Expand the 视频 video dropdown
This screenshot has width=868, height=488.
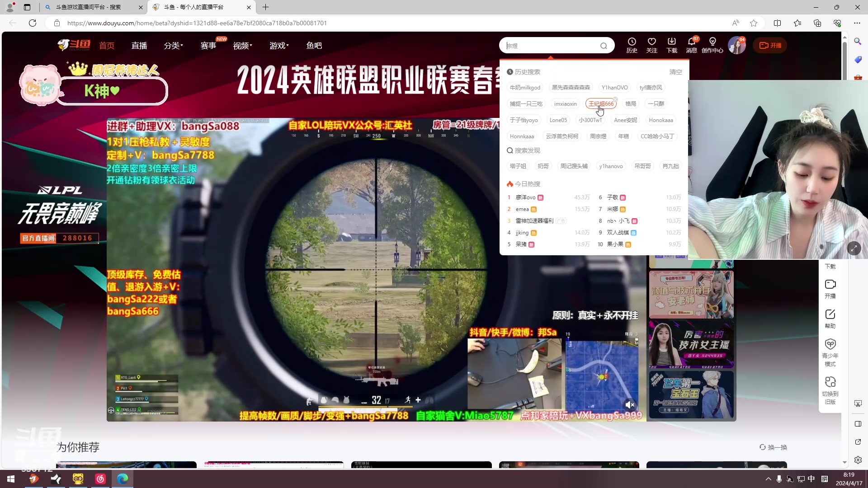click(x=242, y=45)
